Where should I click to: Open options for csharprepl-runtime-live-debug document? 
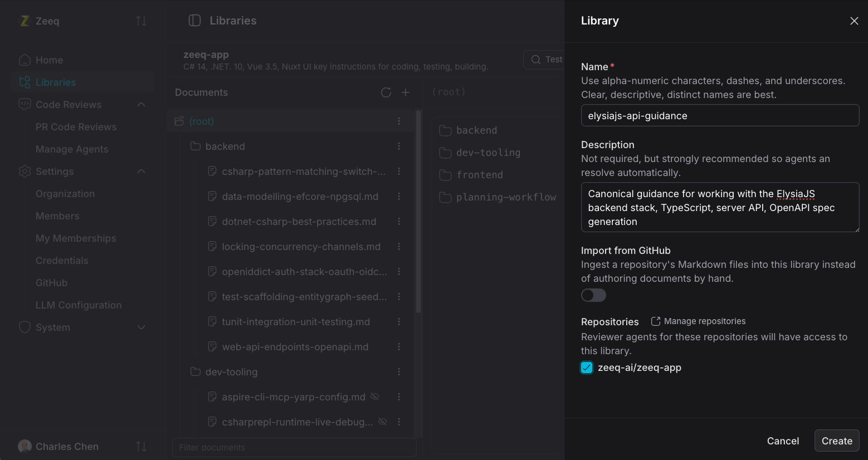(399, 422)
